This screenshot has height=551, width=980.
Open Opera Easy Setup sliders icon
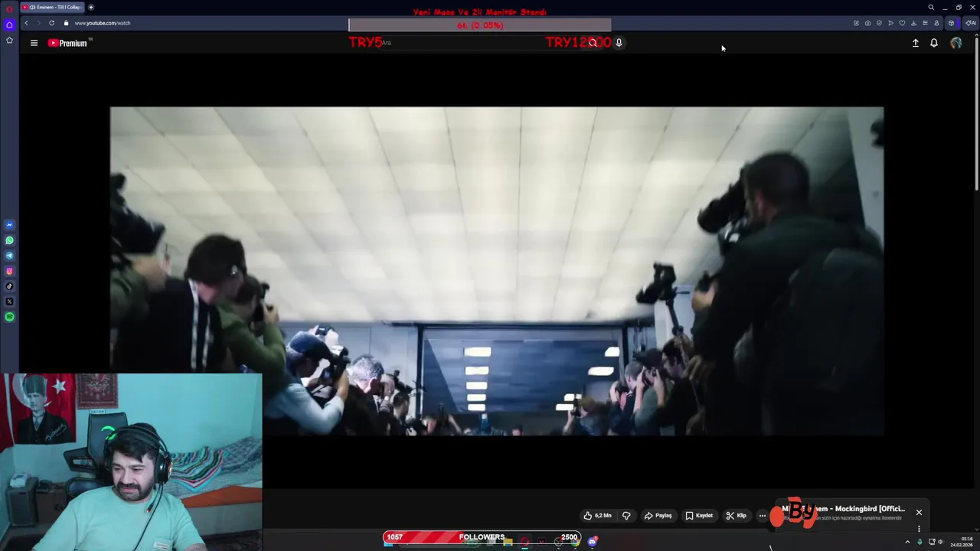pyautogui.click(x=925, y=23)
